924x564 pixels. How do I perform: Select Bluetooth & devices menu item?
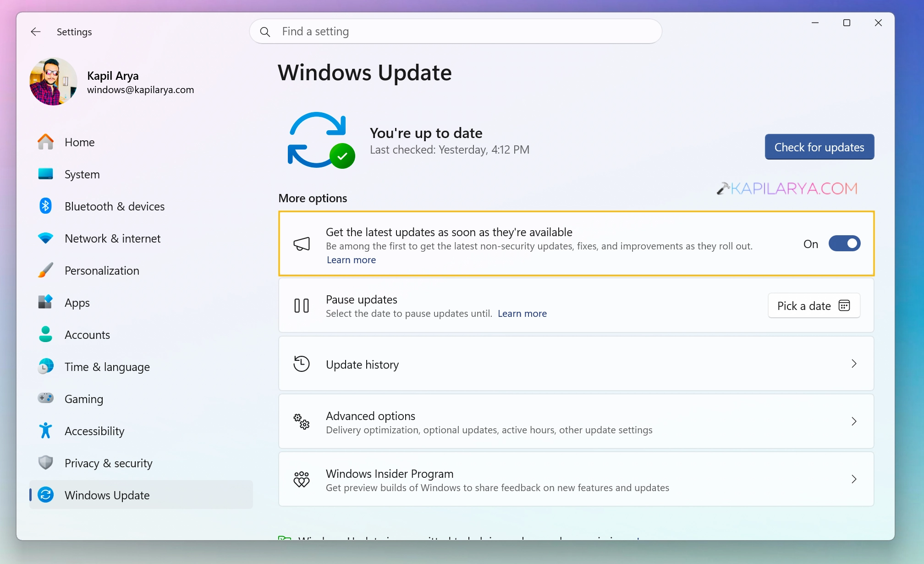point(141,206)
